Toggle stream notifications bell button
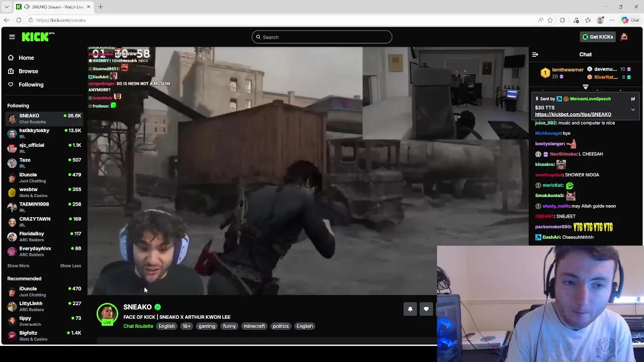 click(x=410, y=309)
